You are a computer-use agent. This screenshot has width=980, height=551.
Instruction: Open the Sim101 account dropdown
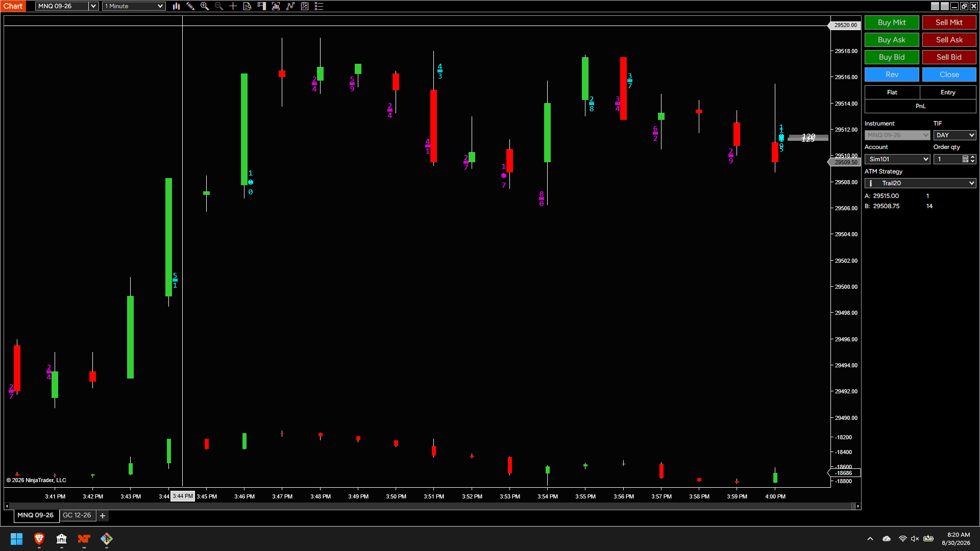[897, 159]
